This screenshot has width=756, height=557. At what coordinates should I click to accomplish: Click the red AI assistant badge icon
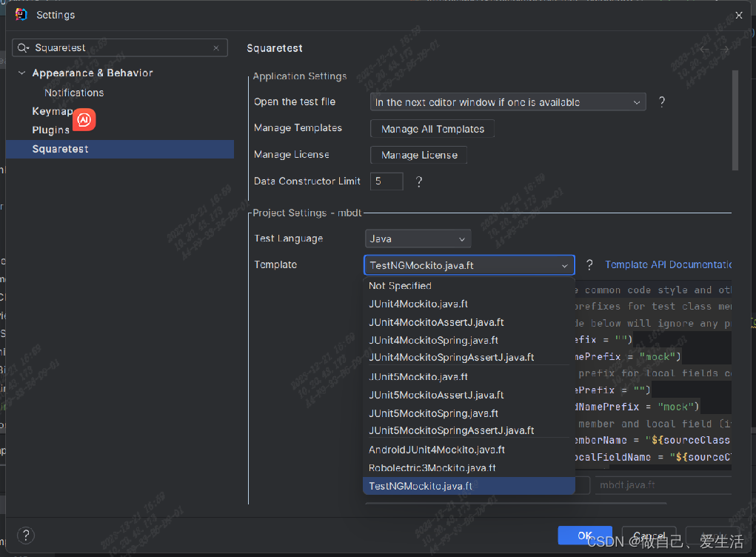84,119
